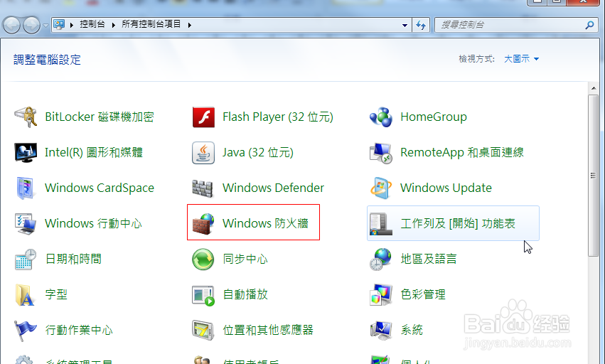Image resolution: width=605 pixels, height=364 pixels.
Task: Open 日期和時間 text link
Action: pyautogui.click(x=73, y=259)
